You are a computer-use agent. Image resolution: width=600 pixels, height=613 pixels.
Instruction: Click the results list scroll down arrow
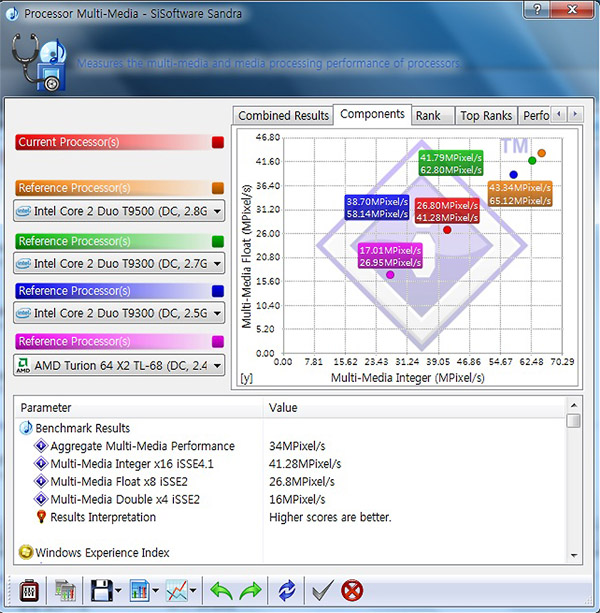(x=574, y=555)
